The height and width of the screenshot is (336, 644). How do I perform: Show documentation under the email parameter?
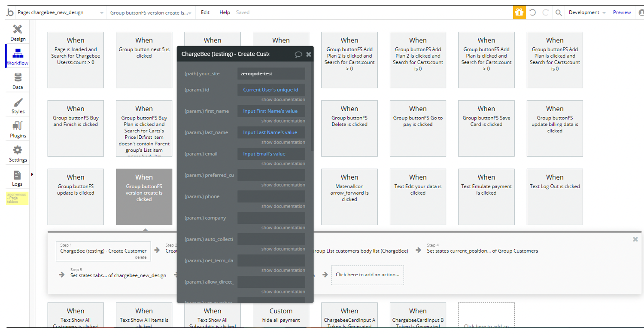point(283,164)
